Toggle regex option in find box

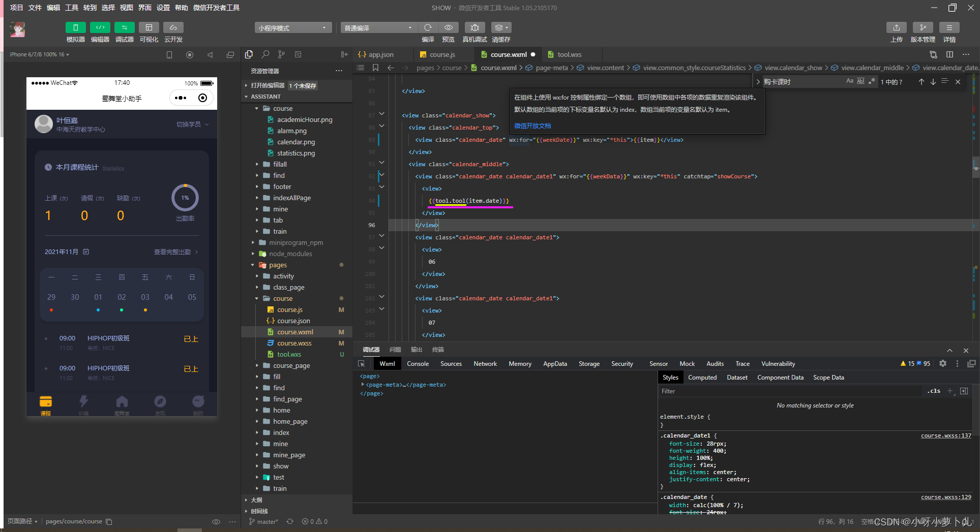click(872, 81)
